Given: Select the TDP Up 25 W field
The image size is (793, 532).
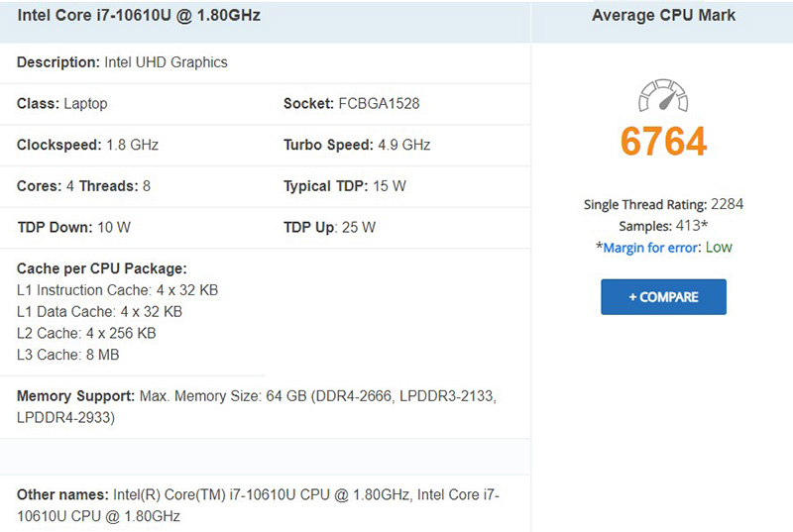Looking at the screenshot, I should click(x=329, y=227).
